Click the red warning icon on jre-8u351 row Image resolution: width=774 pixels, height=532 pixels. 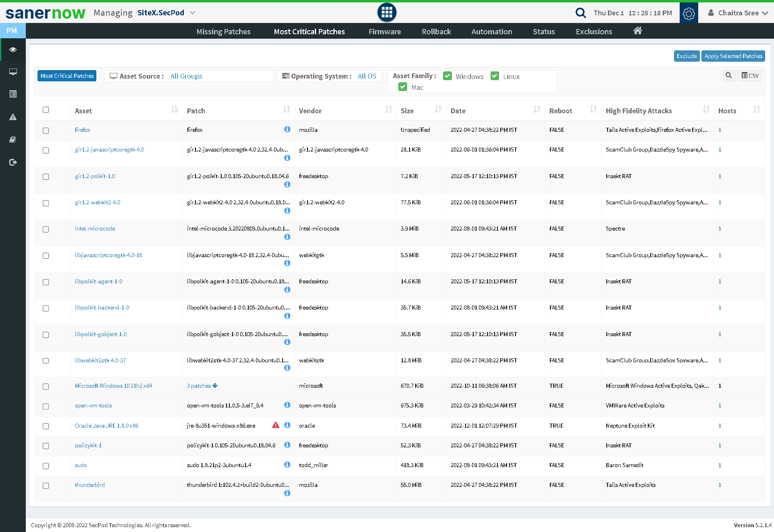[276, 425]
